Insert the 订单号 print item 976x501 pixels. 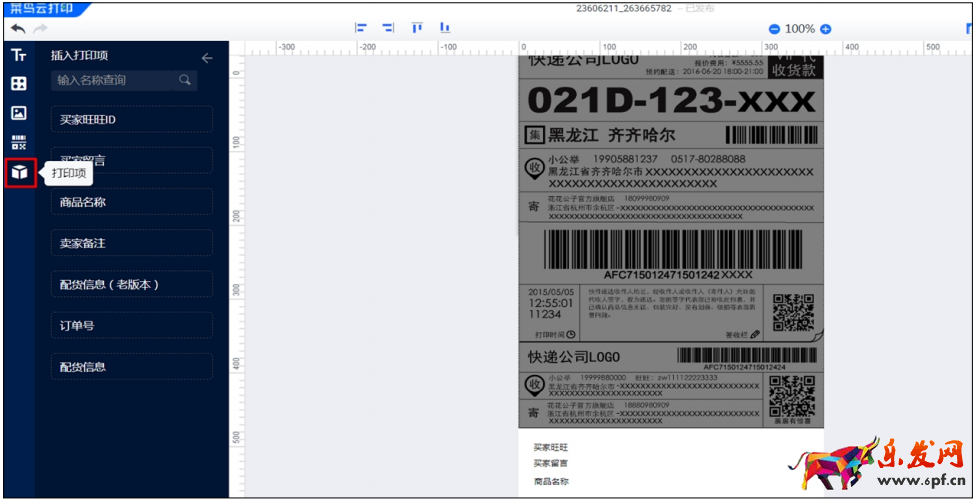point(132,325)
